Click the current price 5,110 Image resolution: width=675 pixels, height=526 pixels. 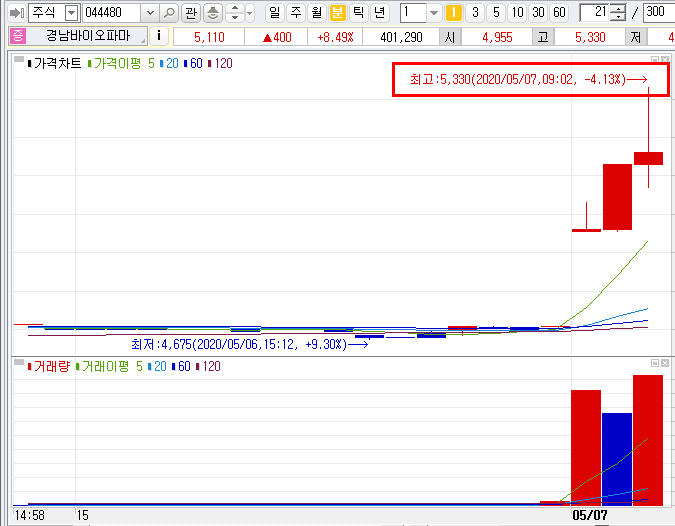[x=209, y=37]
